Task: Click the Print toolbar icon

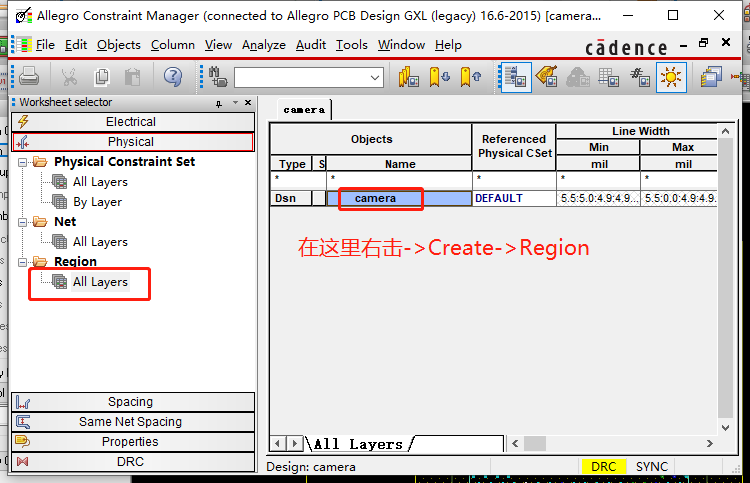Action: pos(29,77)
